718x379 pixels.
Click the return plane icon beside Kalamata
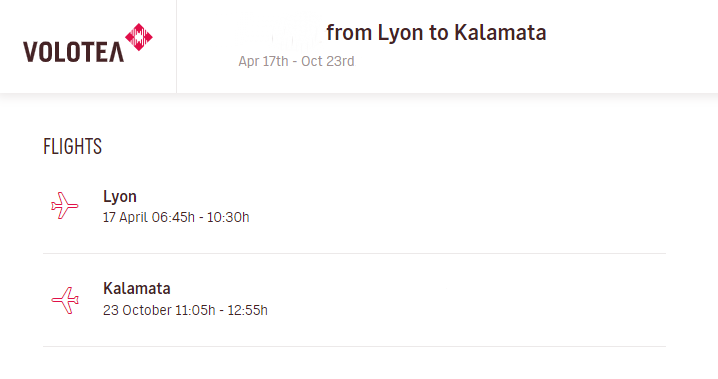[65, 300]
